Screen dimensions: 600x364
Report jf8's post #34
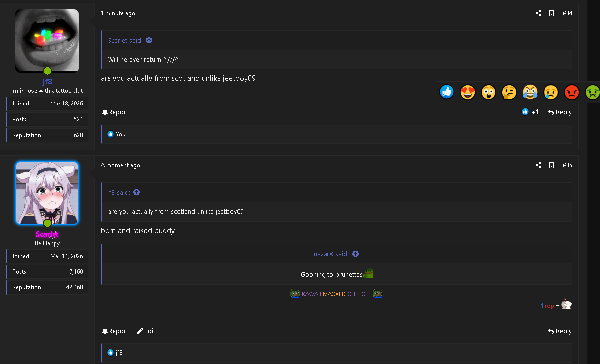pyautogui.click(x=115, y=112)
